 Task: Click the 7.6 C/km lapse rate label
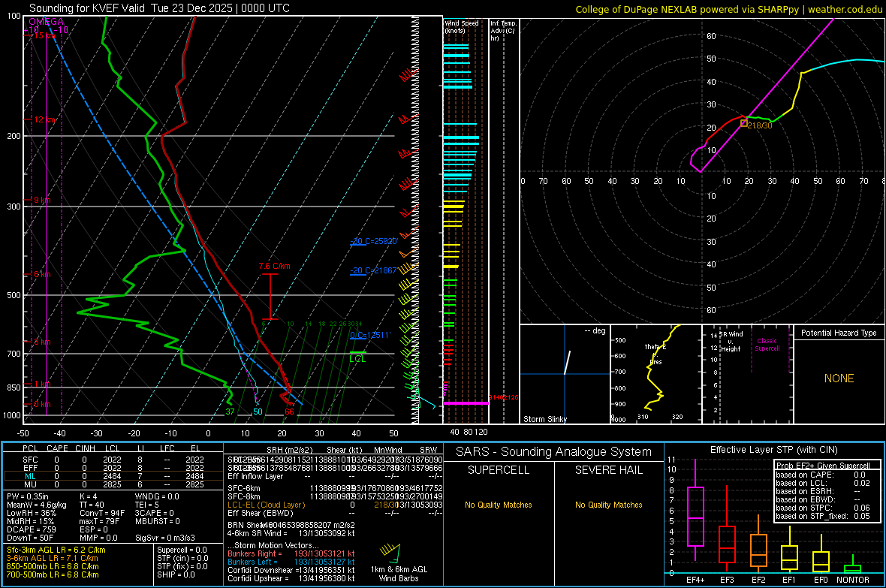[275, 266]
